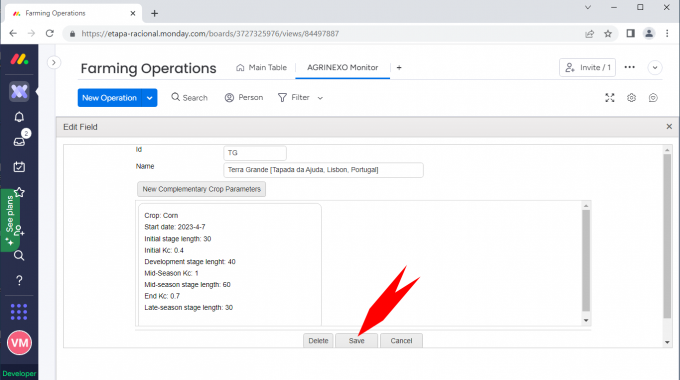Image resolution: width=680 pixels, height=380 pixels.
Task: Toggle the browser side panel
Action: (631, 33)
